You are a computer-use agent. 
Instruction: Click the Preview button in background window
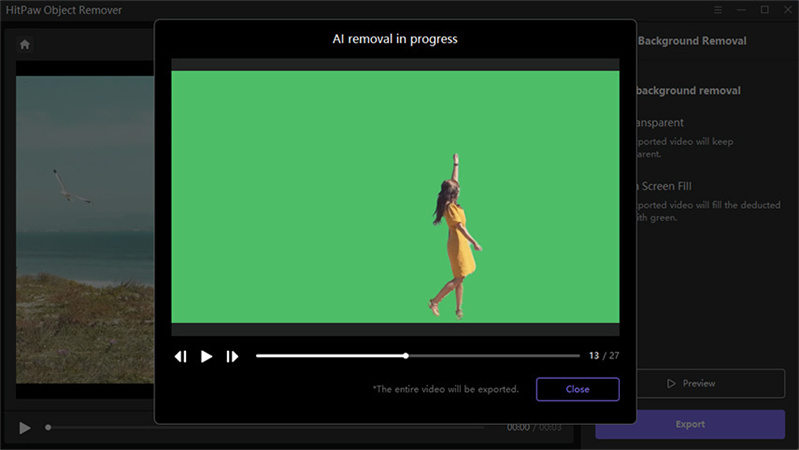pyautogui.click(x=710, y=383)
